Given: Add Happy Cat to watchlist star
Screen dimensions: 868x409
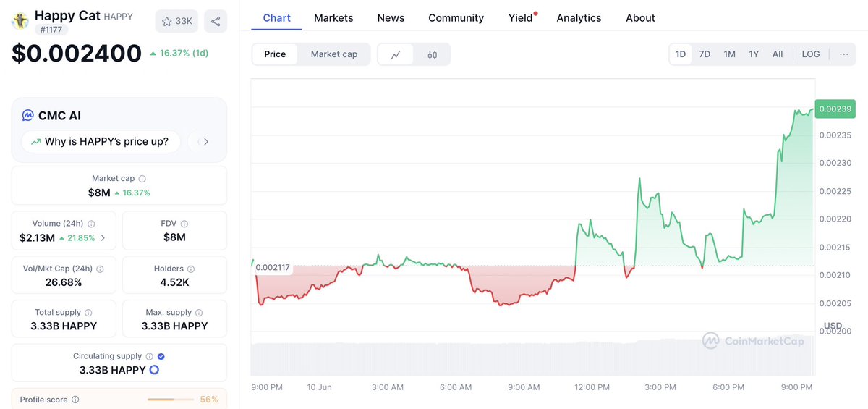Looking at the screenshot, I should point(176,21).
